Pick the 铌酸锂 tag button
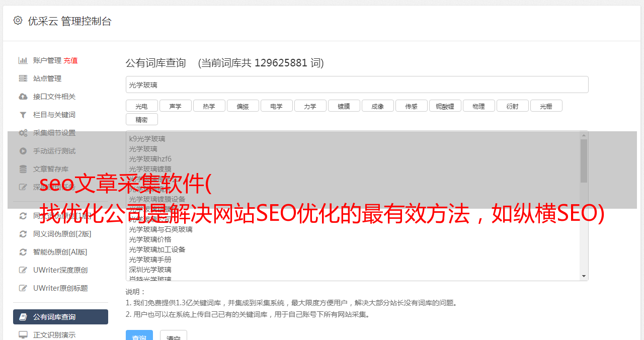 (445, 106)
